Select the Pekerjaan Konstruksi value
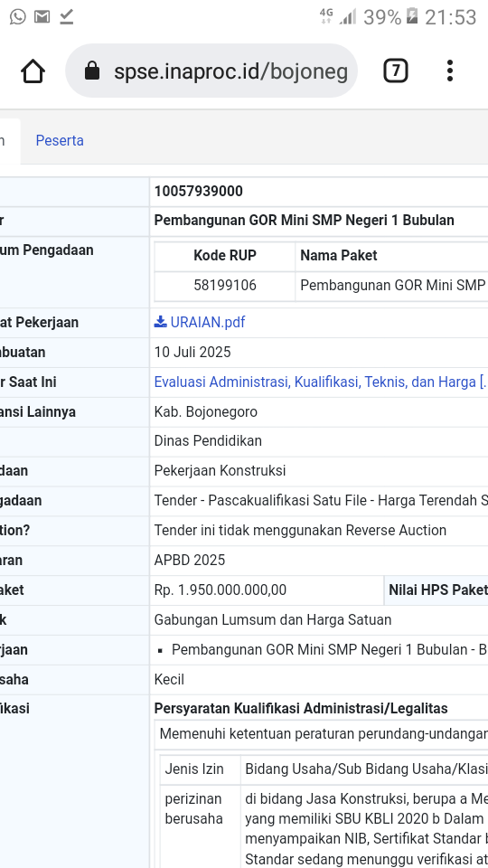This screenshot has height=868, width=488. pos(221,471)
